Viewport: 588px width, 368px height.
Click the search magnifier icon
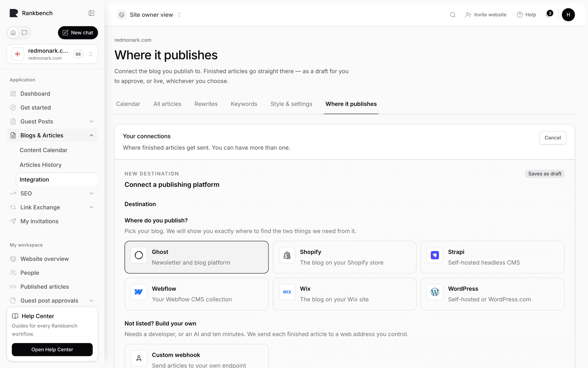point(452,15)
